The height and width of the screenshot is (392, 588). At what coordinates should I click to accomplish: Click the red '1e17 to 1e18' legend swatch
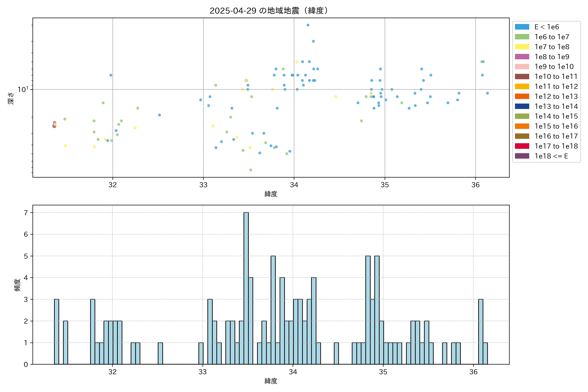click(x=522, y=146)
